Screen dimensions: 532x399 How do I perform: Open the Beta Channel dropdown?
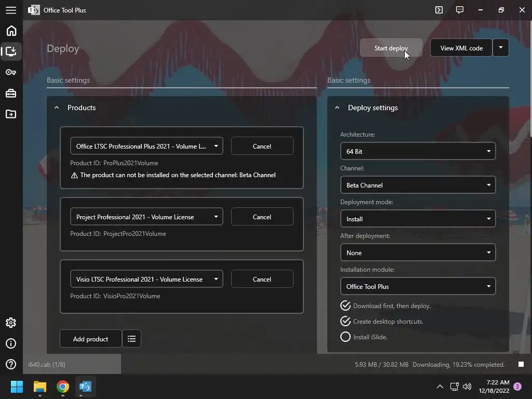click(x=418, y=185)
